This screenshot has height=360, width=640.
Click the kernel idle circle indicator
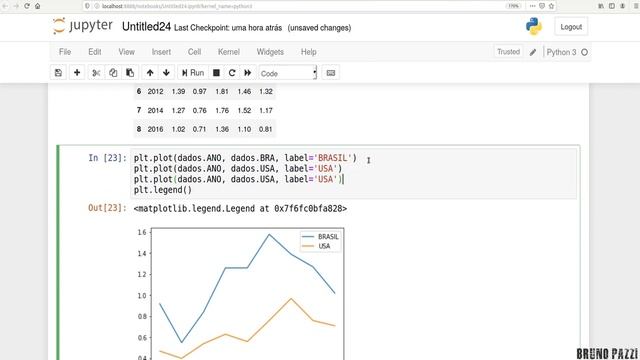584,52
